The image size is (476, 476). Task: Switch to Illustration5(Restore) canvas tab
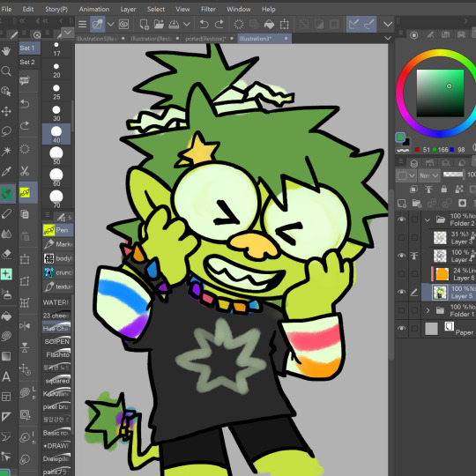(x=100, y=39)
